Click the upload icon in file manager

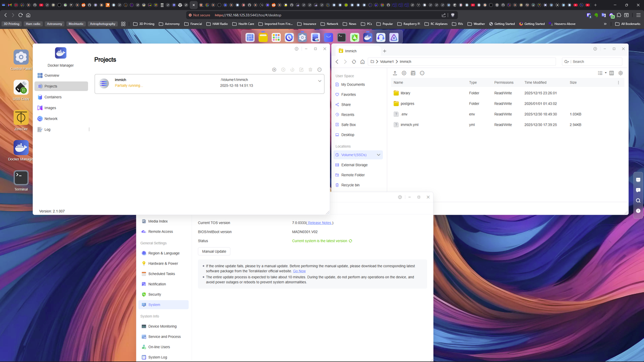click(395, 73)
